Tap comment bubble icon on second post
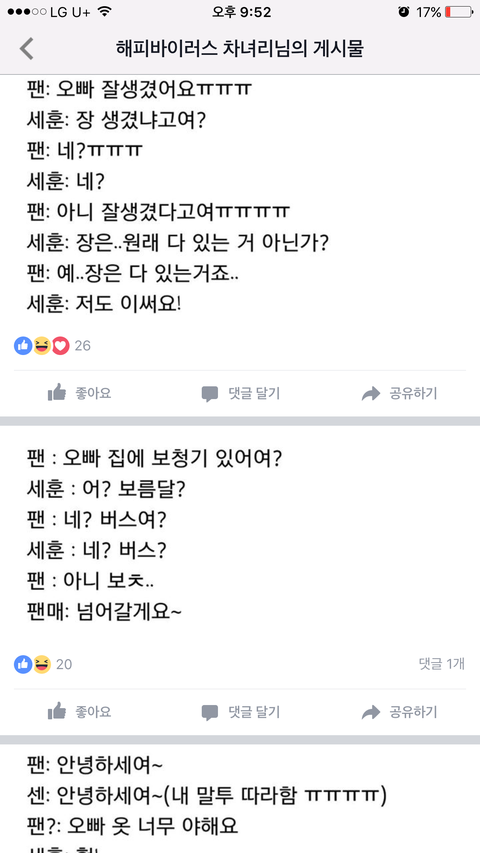 (210, 712)
